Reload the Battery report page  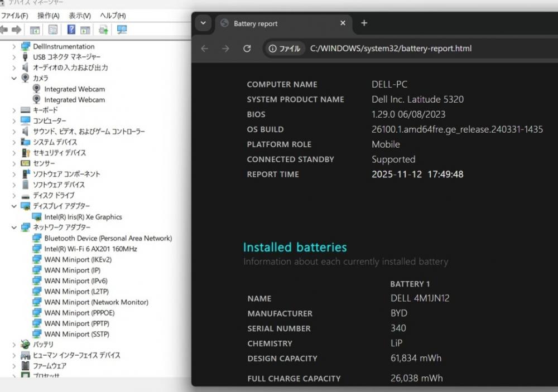pos(247,49)
